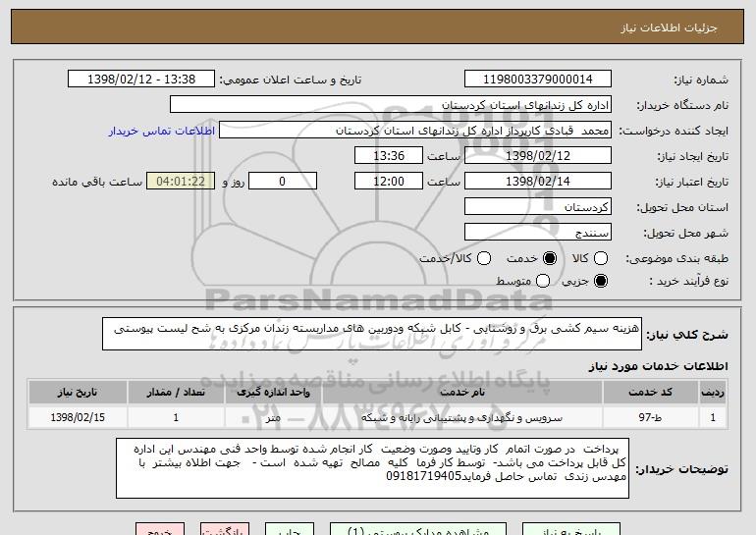Click the need number field 1198003379000014
The image size is (756, 535).
click(538, 80)
